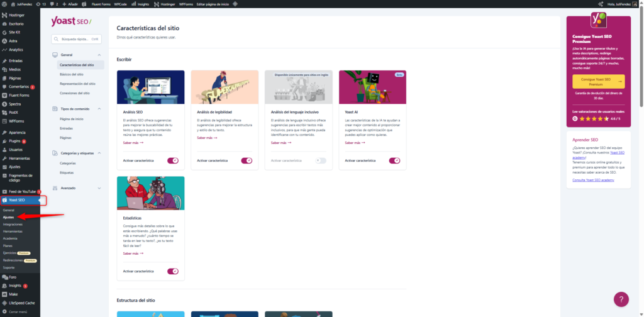
Task: Toggle the Yoast AI feature switch
Action: click(395, 160)
